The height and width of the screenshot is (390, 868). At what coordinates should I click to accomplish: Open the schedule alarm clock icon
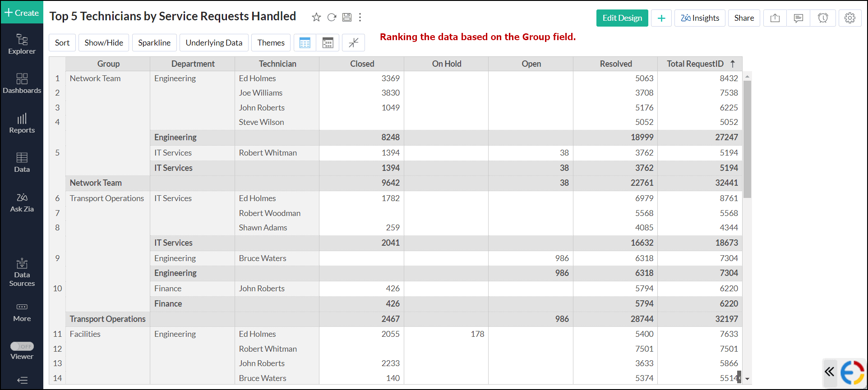pyautogui.click(x=822, y=18)
